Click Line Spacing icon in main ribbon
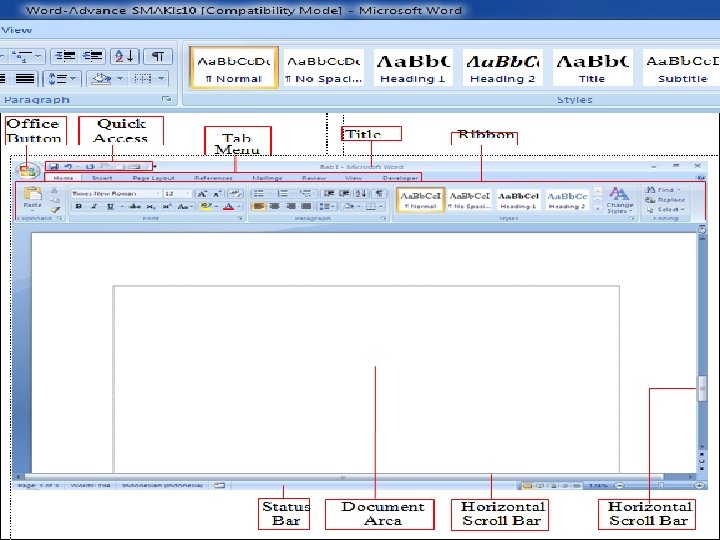Screen dimensions: 720x540 pyautogui.click(x=57, y=79)
